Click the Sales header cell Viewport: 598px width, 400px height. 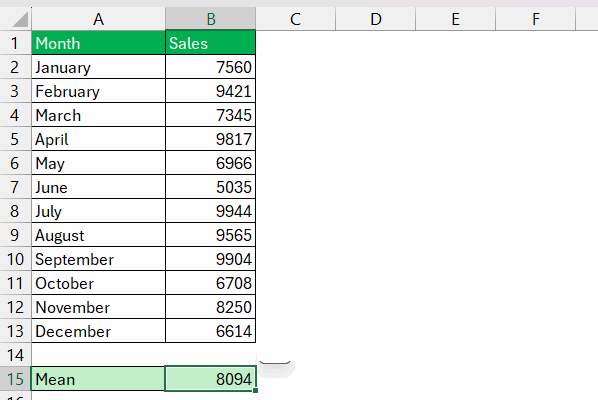(x=211, y=43)
